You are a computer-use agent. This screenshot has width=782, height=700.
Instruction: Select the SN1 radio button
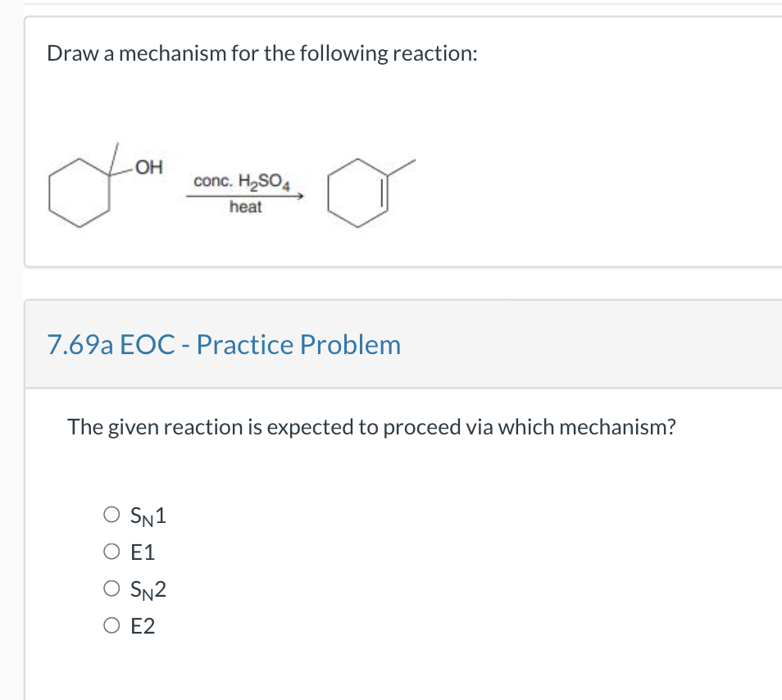[x=111, y=514]
